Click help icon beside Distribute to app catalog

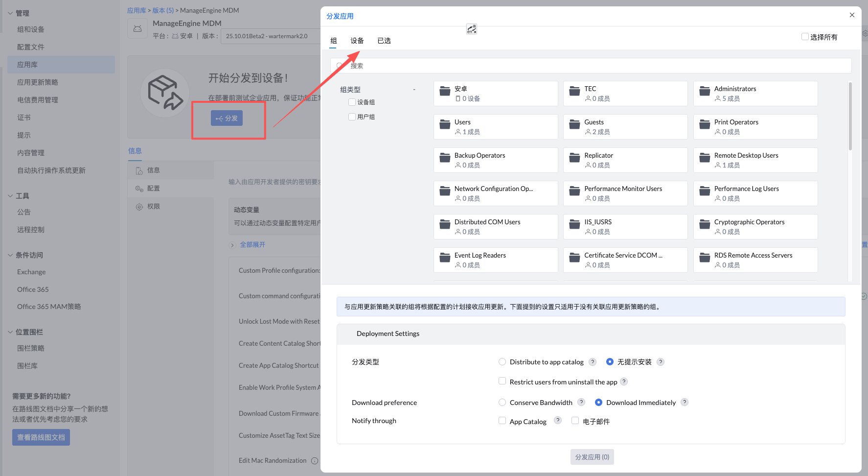(x=593, y=362)
